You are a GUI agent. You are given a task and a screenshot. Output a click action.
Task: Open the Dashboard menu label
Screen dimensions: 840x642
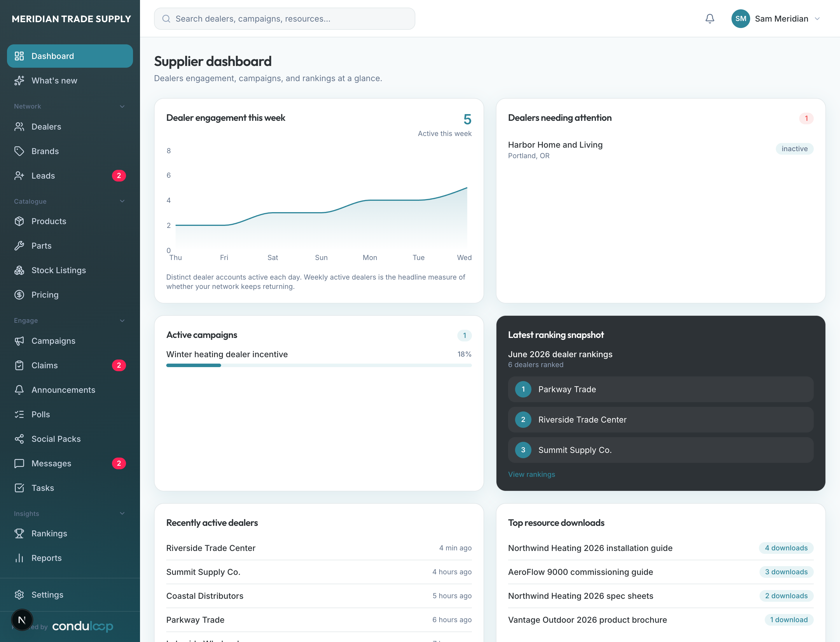pyautogui.click(x=53, y=56)
